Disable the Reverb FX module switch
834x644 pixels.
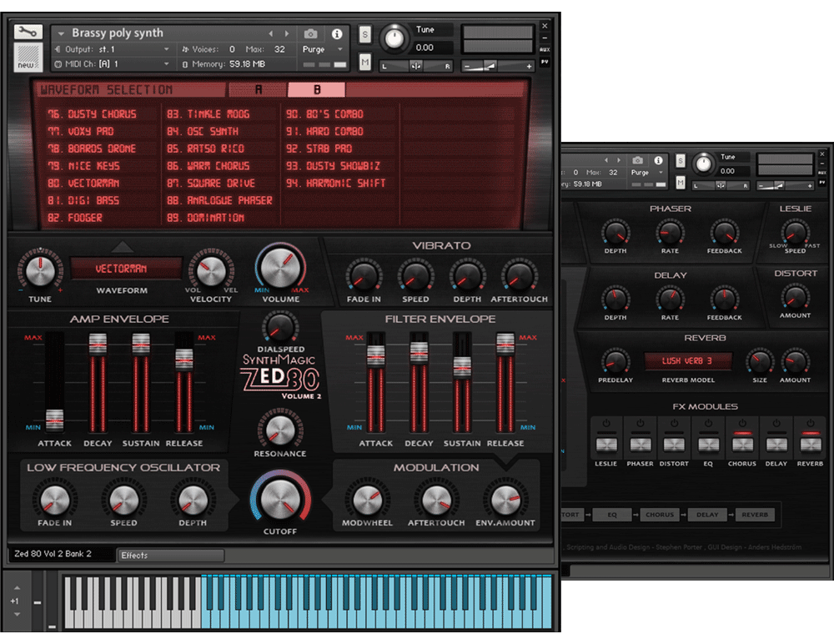tap(810, 443)
